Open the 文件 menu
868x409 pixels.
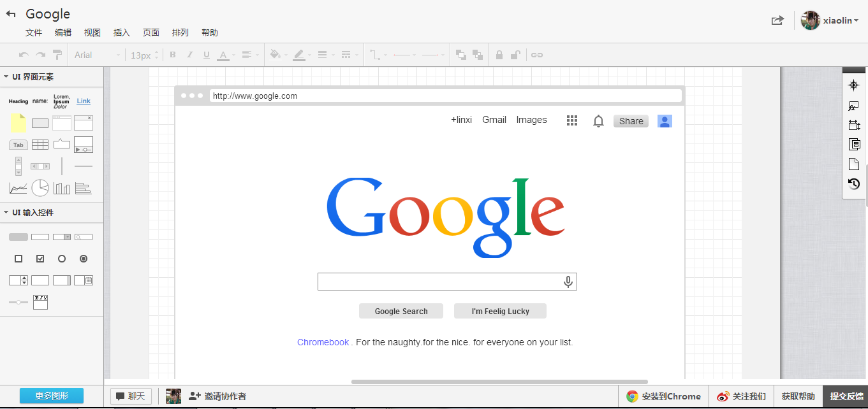point(34,32)
